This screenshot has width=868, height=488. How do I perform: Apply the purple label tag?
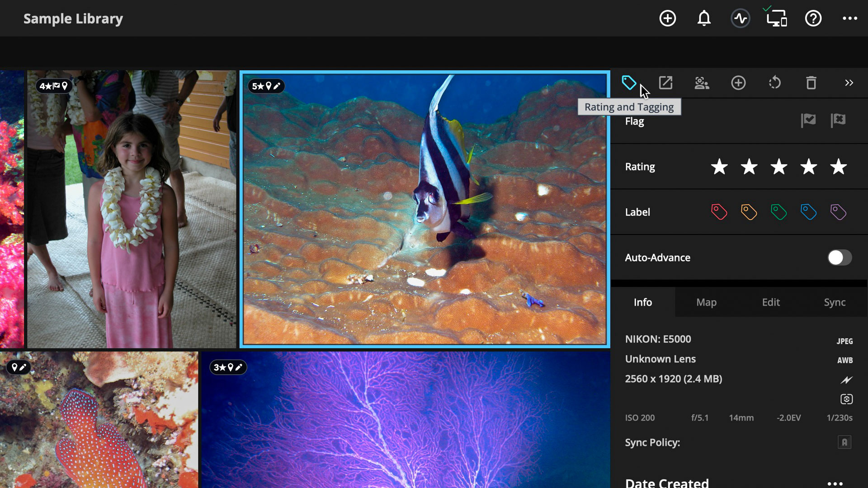(x=838, y=212)
